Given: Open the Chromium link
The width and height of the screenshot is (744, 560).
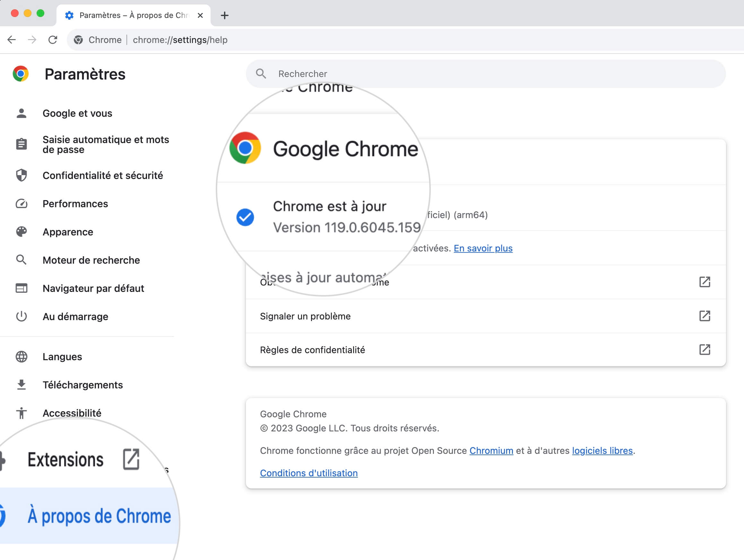Looking at the screenshot, I should [x=491, y=450].
